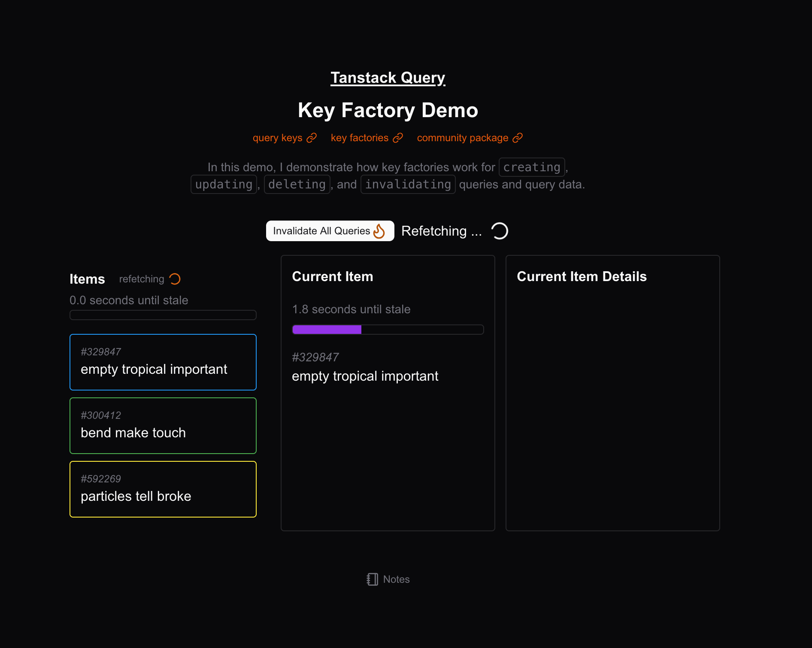Open the Tanstack Query title link

[x=388, y=78]
